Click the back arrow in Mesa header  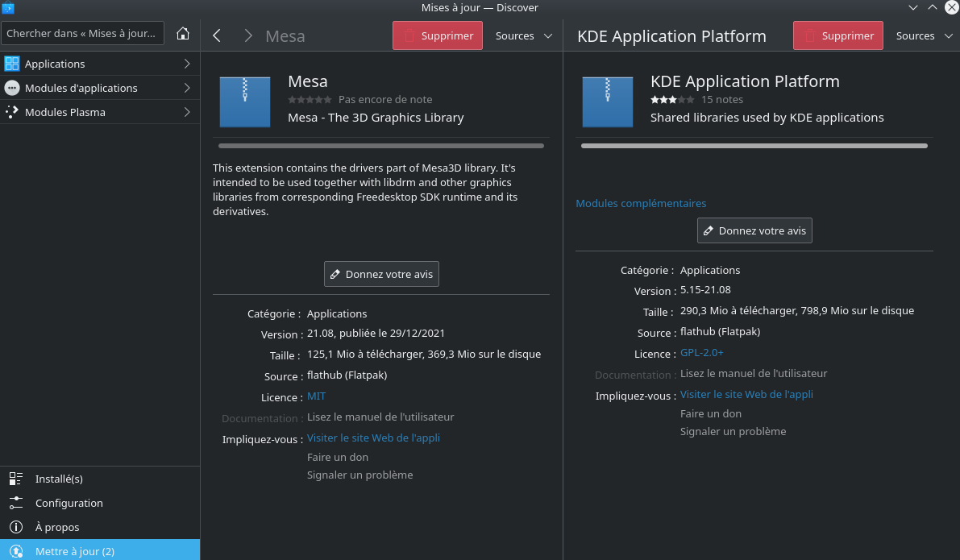217,35
